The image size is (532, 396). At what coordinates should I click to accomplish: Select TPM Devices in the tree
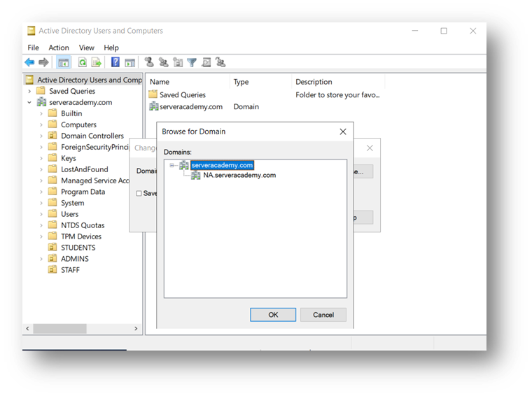pos(81,236)
